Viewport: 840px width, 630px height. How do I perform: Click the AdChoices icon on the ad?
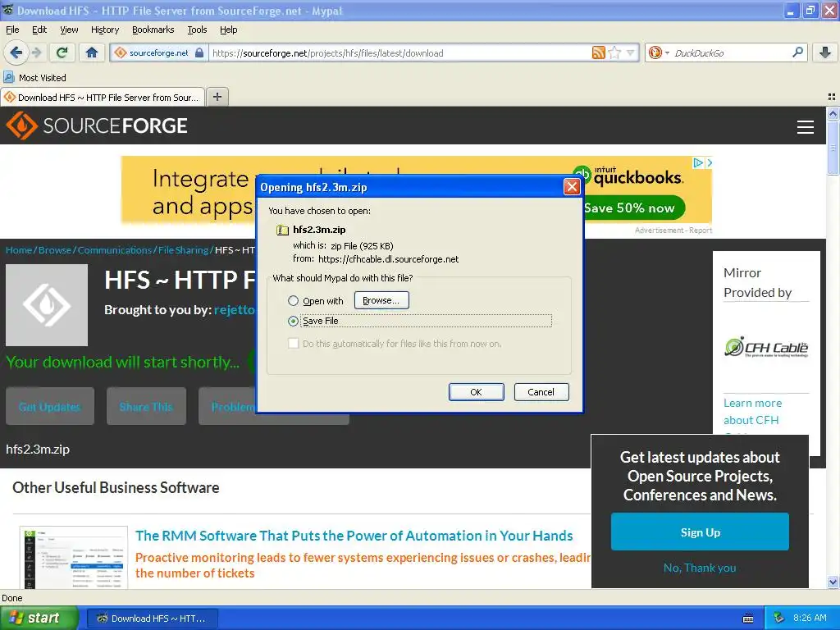pos(698,162)
